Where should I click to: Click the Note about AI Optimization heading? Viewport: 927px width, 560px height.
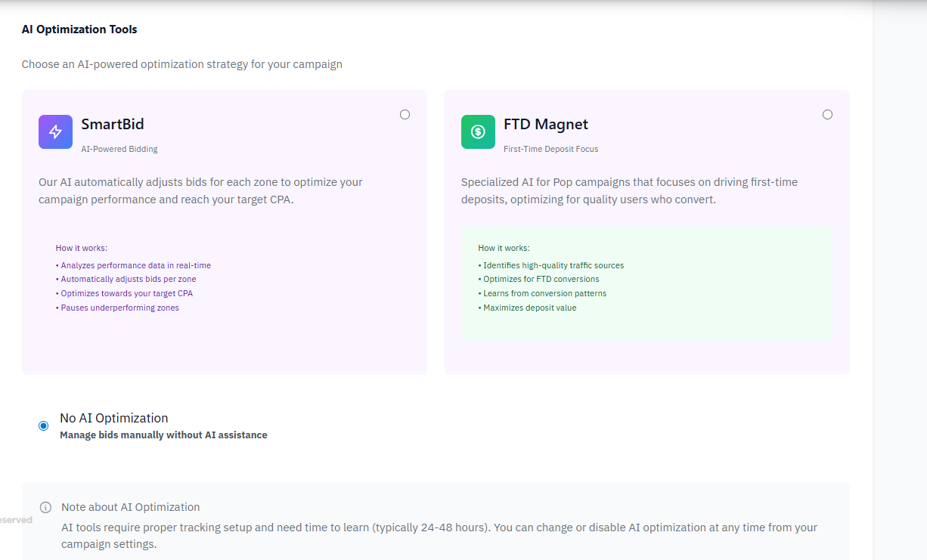[131, 507]
